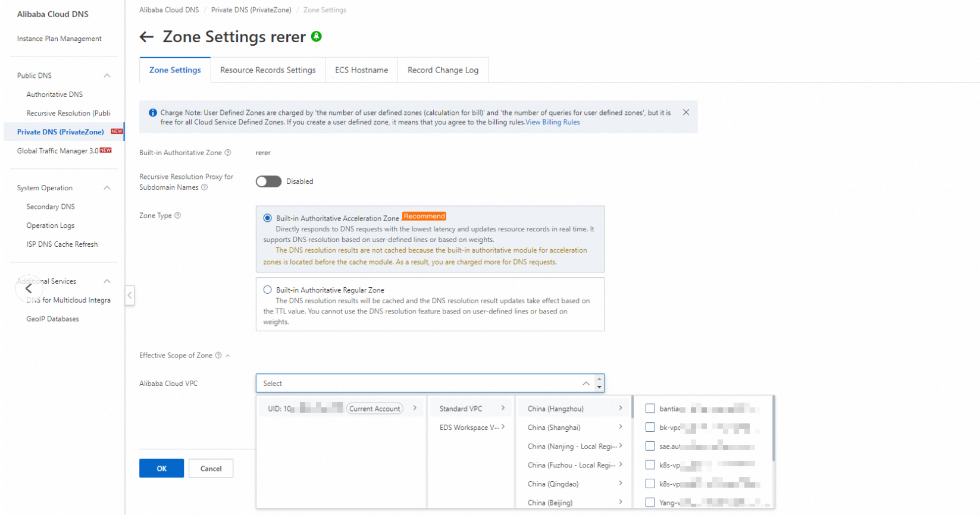
Task: Expand China (Fuzhou - Local Region) option
Action: (575, 465)
